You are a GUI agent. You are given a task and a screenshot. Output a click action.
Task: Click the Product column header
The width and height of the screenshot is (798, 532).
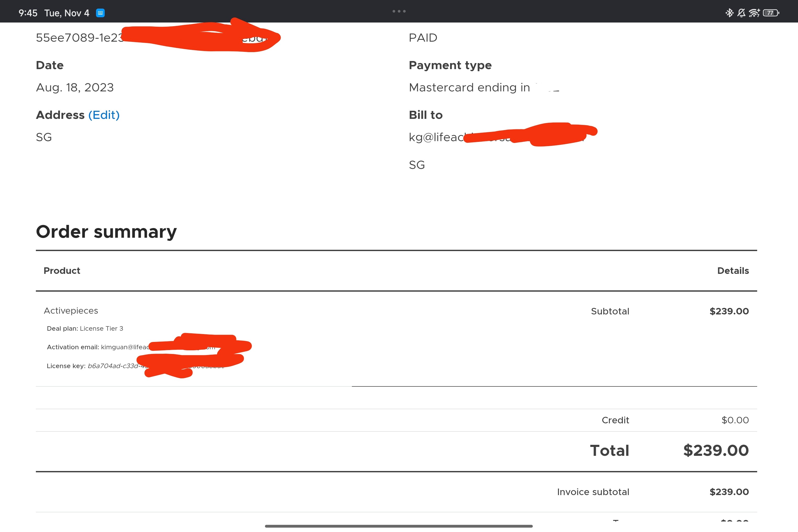[62, 271]
